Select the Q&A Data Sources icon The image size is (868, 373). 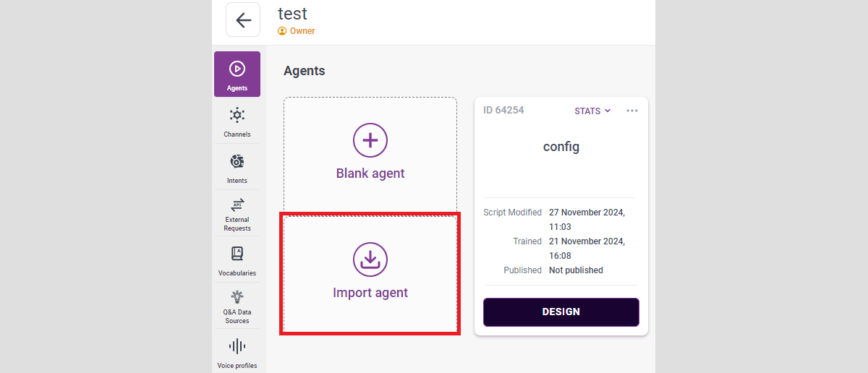click(x=237, y=296)
